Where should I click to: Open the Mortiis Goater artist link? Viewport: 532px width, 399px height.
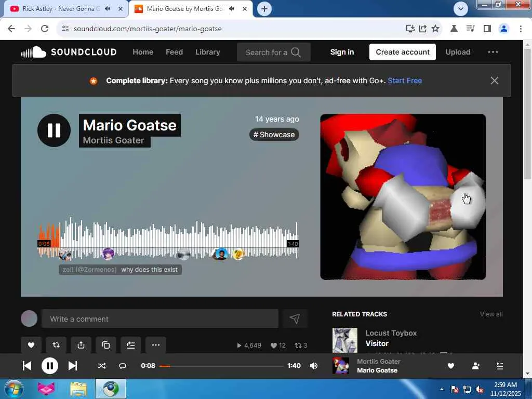(113, 140)
